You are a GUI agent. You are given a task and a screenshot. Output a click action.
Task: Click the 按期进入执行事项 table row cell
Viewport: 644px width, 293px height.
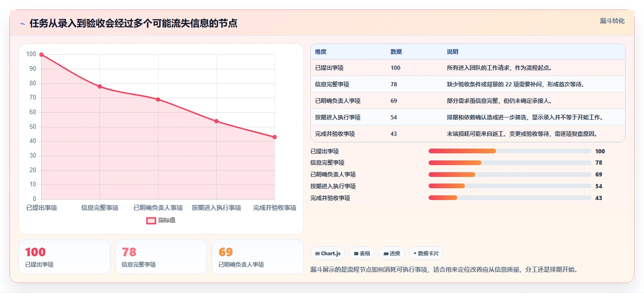coord(338,117)
